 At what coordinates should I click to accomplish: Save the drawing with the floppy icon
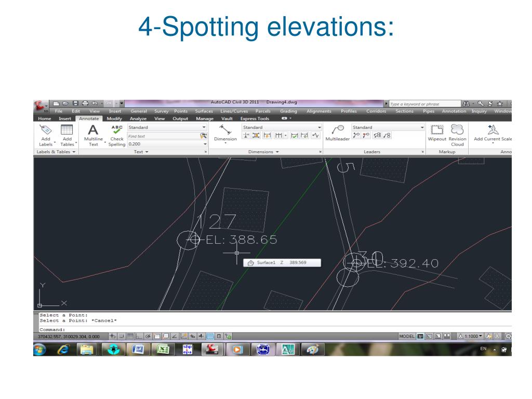click(x=75, y=103)
